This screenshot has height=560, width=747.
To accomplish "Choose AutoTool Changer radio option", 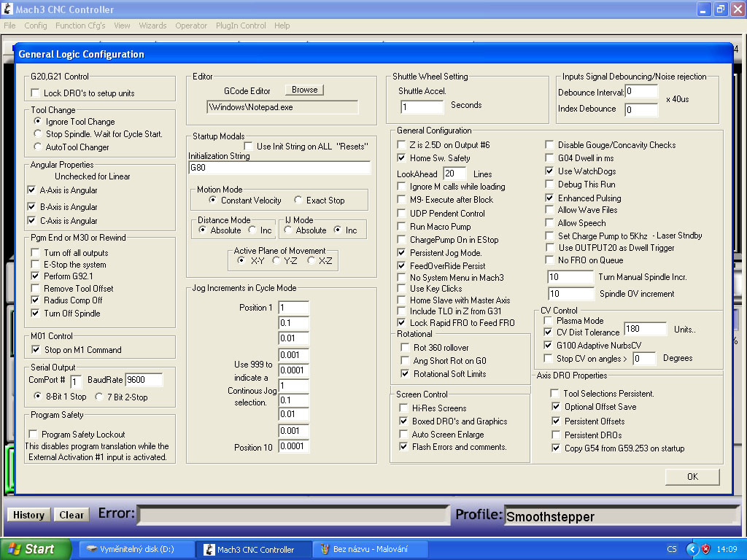I will pyautogui.click(x=39, y=147).
